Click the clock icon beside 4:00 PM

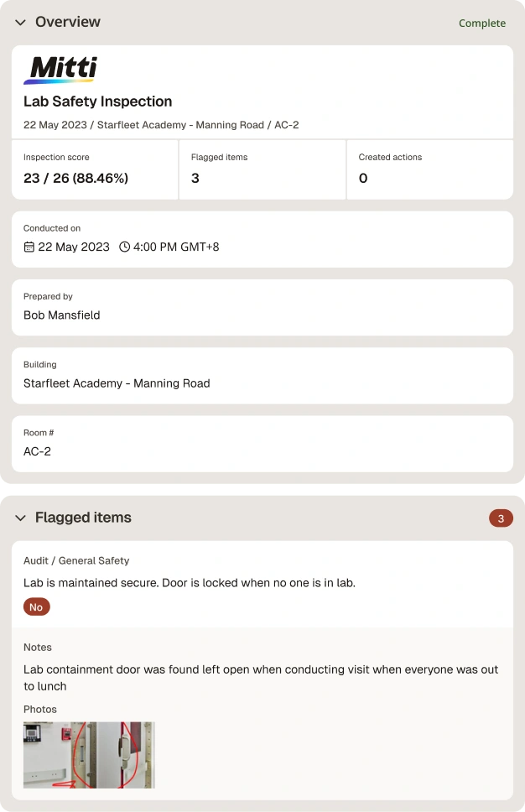(124, 247)
